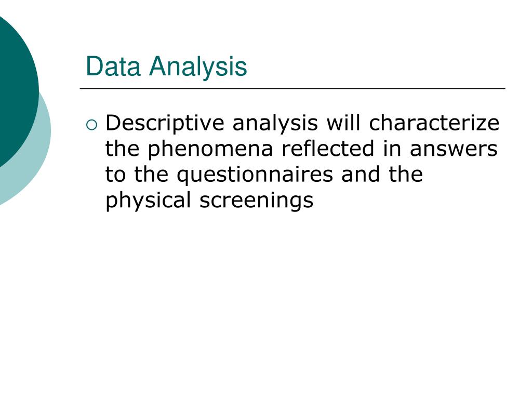
Task: Click the word 'to' starting the third line
Action: pyautogui.click(x=115, y=175)
